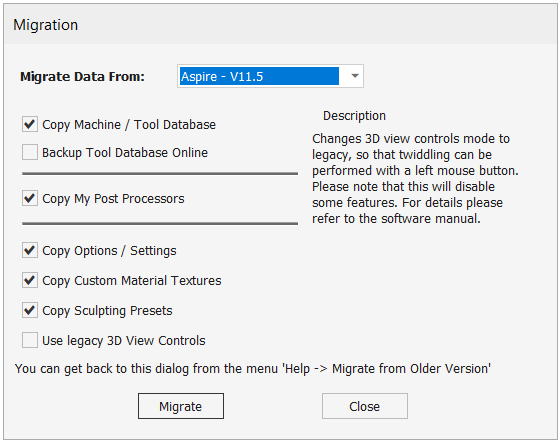Viewport: 560px width, 442px height.
Task: Click the Migrate button
Action: click(x=181, y=406)
